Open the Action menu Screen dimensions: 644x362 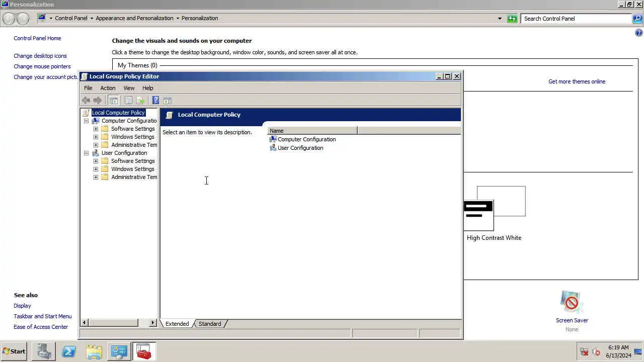(x=108, y=88)
